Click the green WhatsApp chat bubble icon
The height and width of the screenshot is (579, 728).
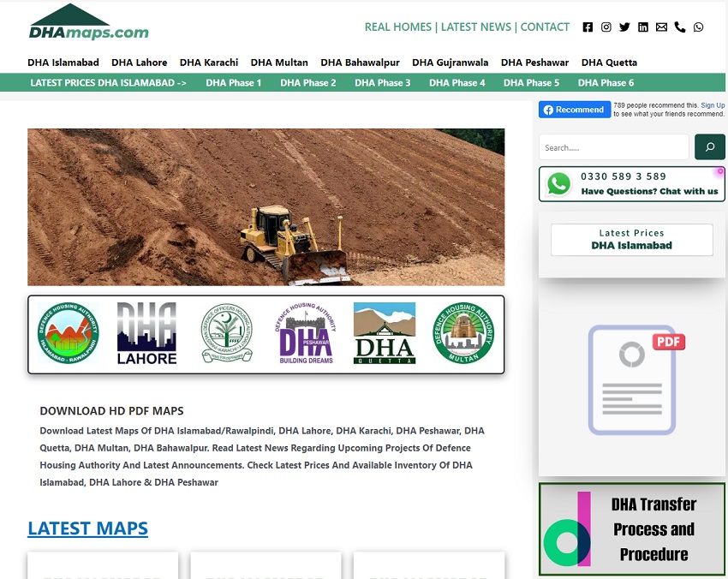point(559,184)
